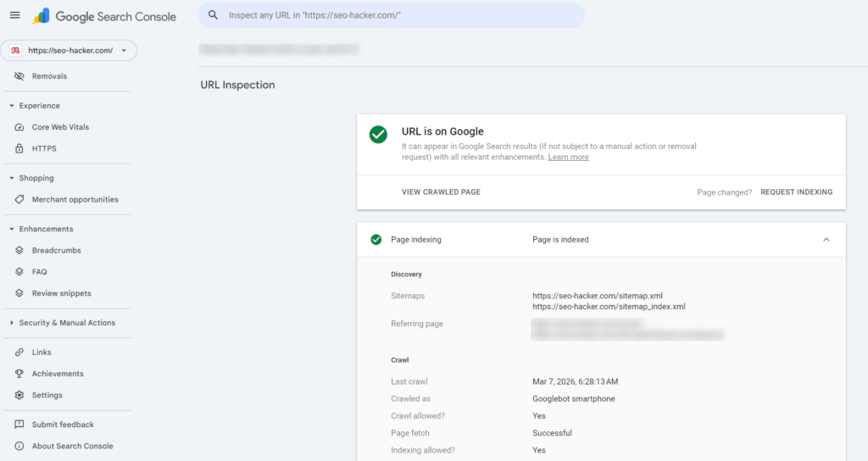Image resolution: width=868 pixels, height=461 pixels.
Task: Click the Crawl allowed? label
Action: click(x=417, y=416)
